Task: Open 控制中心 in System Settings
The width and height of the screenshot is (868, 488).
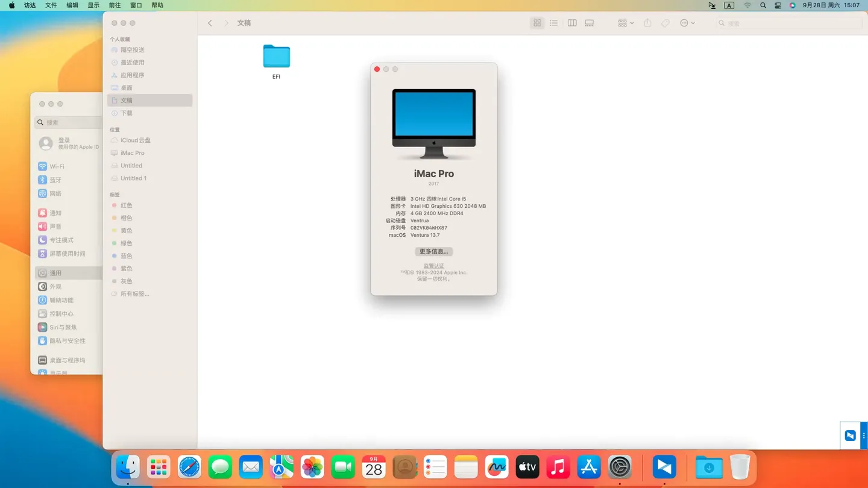Action: (x=69, y=314)
